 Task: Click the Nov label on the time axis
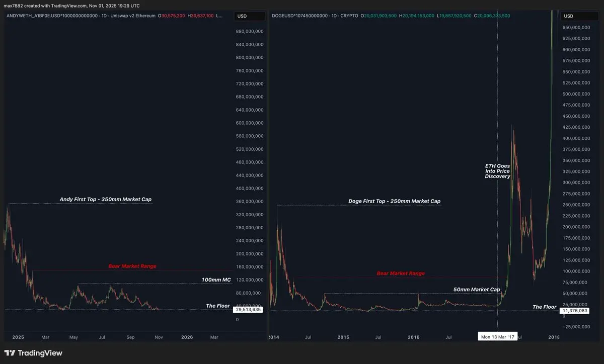(x=159, y=336)
